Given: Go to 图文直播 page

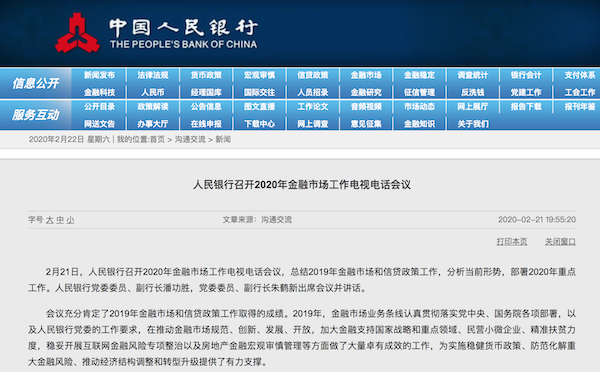Looking at the screenshot, I should [x=259, y=107].
